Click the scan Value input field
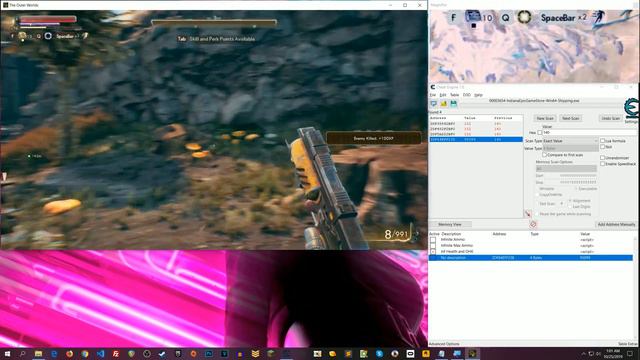 (589, 133)
